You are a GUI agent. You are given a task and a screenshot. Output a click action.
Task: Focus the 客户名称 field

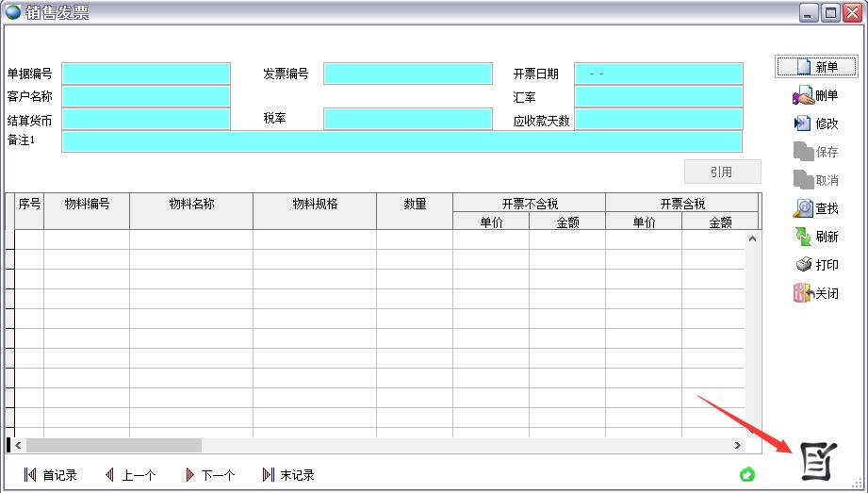(x=146, y=96)
